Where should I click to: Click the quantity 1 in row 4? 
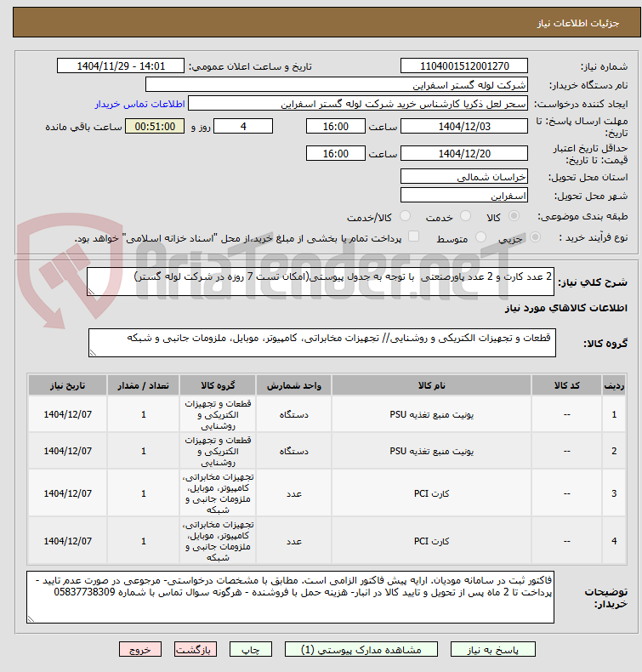click(144, 541)
